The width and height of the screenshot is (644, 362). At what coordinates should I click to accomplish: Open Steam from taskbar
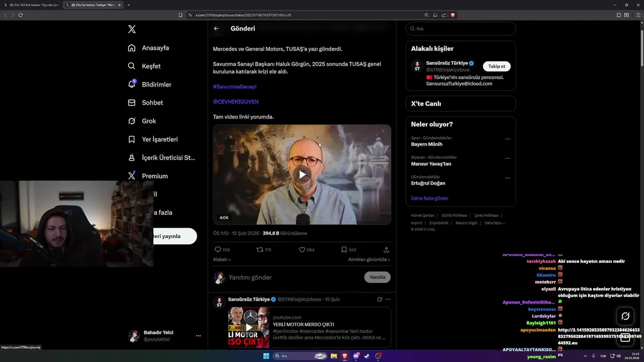point(367,356)
